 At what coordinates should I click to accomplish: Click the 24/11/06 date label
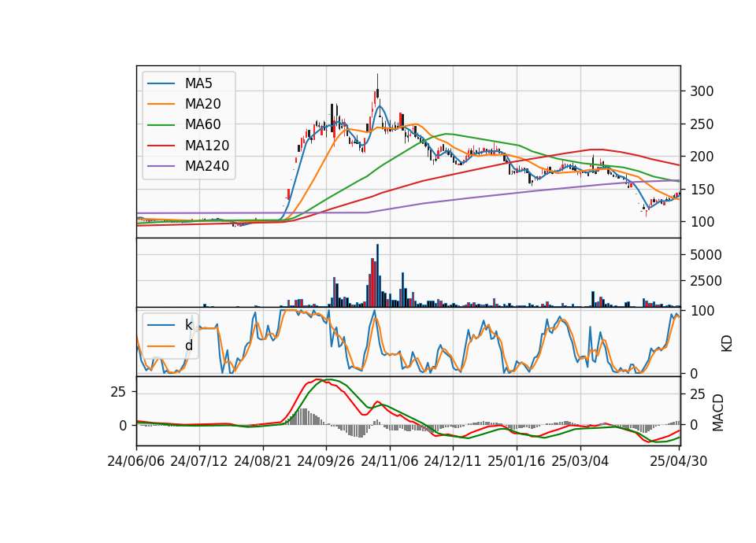click(390, 461)
